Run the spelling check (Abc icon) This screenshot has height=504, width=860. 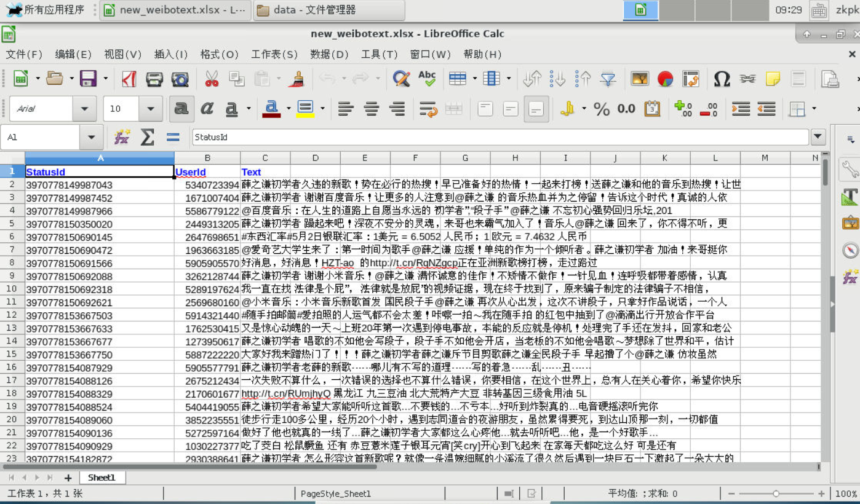pos(427,77)
